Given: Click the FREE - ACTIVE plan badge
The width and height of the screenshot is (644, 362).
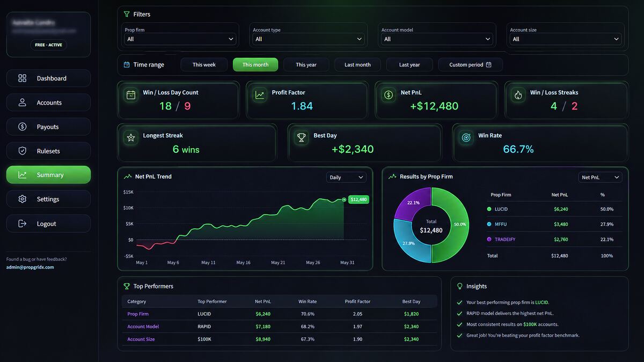Looking at the screenshot, I should pos(48,45).
